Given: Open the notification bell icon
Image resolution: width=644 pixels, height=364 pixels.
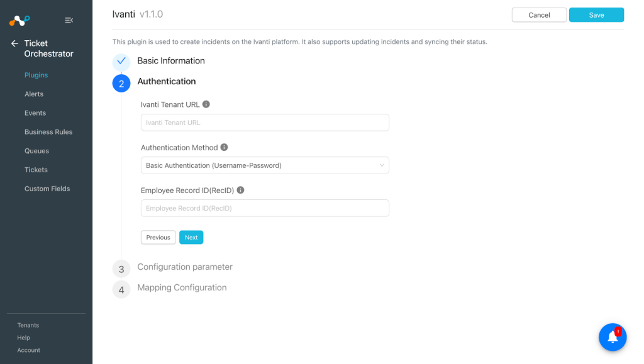Looking at the screenshot, I should click(613, 337).
